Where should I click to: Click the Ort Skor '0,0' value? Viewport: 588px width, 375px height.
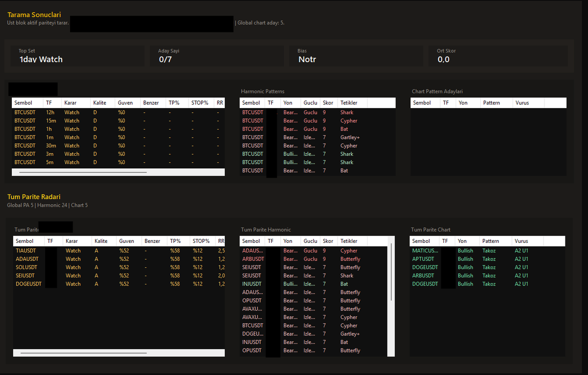pos(443,60)
